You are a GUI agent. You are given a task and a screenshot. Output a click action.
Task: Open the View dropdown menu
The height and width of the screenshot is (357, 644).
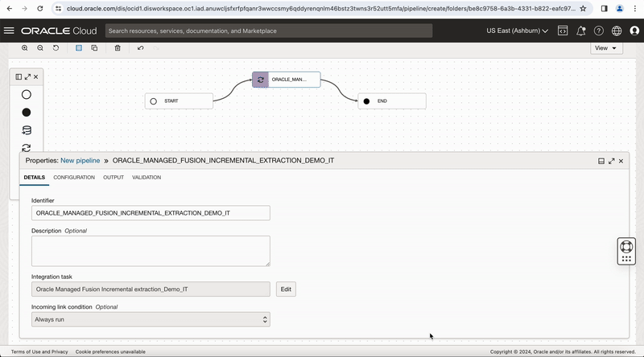coord(606,48)
